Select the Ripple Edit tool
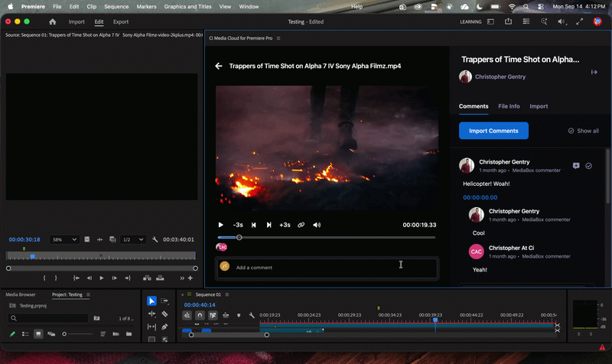Screen dimensions: 612x364 pyautogui.click(x=151, y=314)
